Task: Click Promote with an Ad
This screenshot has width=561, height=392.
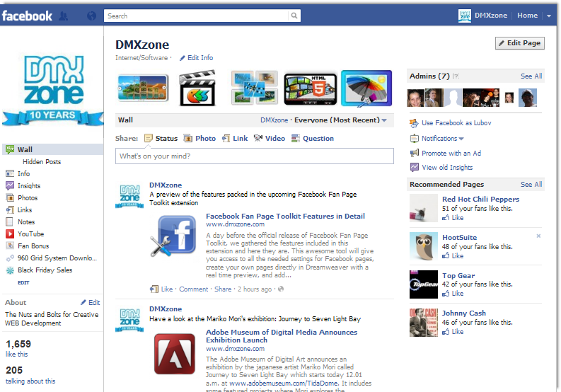Action: 446,154
